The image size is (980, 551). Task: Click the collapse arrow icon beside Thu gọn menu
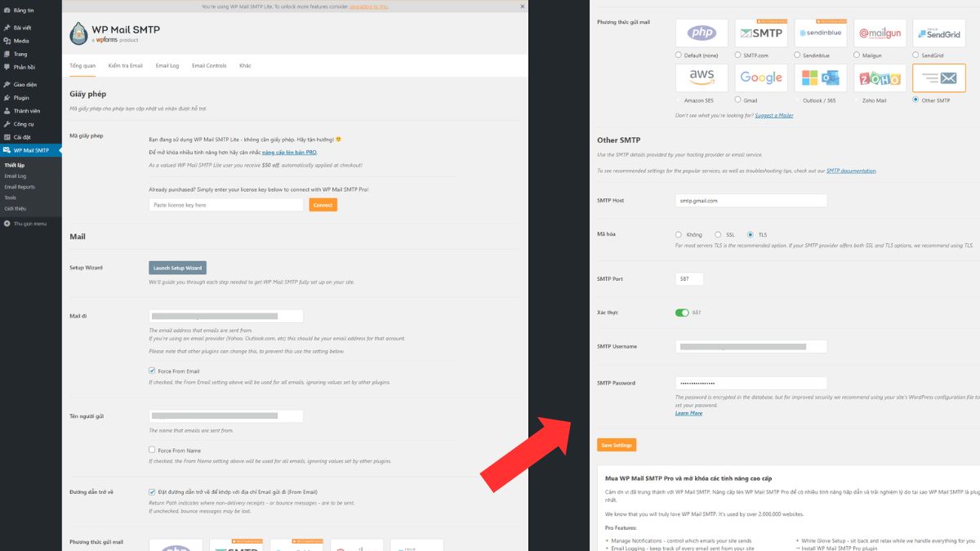(7, 223)
